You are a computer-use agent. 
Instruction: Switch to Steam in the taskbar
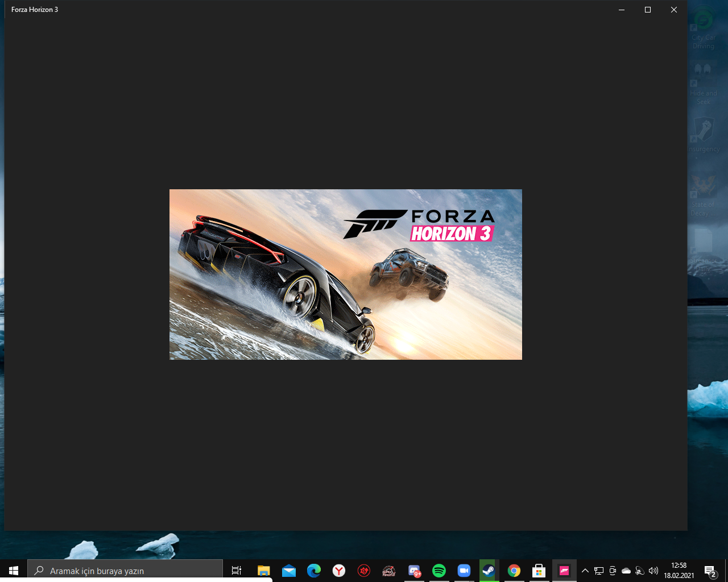click(489, 571)
